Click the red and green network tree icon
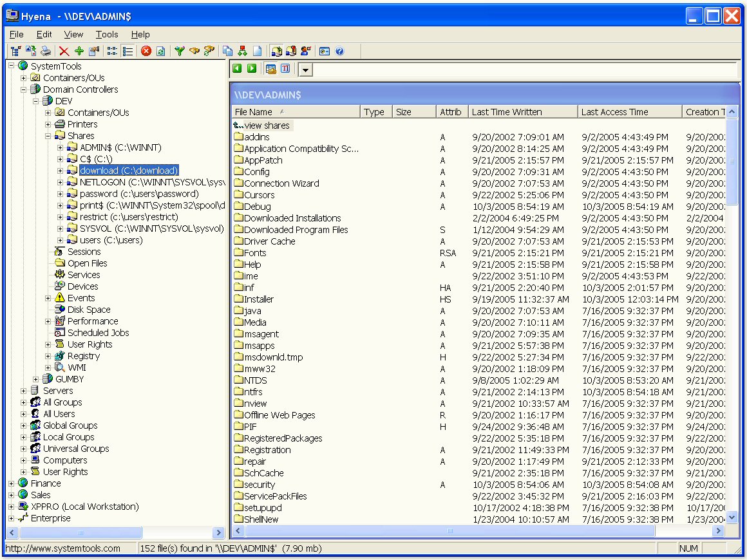The height and width of the screenshot is (560, 747). coord(243,51)
